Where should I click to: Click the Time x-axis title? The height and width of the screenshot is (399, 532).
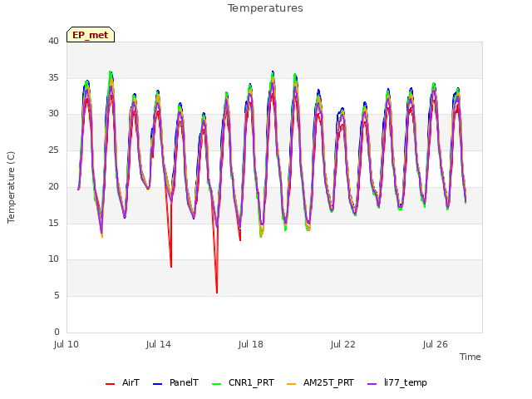click(x=470, y=357)
